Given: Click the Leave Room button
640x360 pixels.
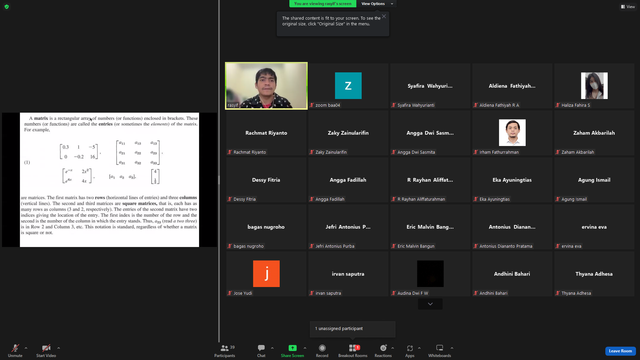Looking at the screenshot, I should (x=620, y=351).
